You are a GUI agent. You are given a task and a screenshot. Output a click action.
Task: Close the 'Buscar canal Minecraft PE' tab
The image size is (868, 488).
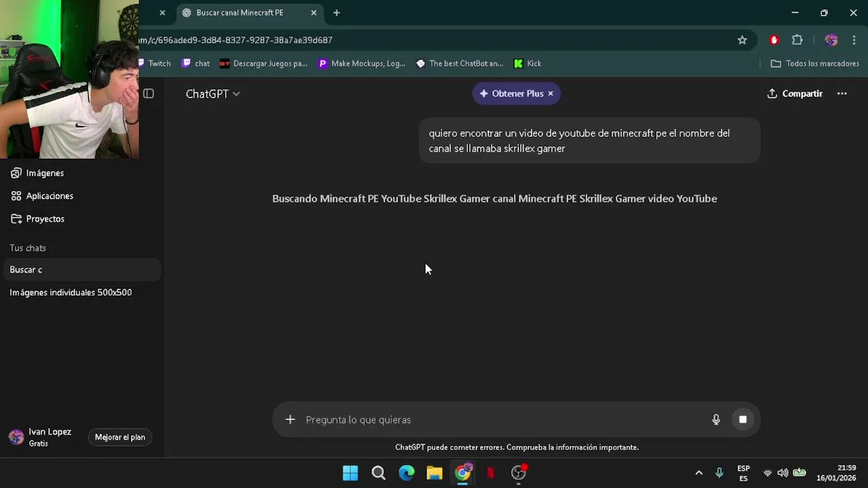[313, 13]
